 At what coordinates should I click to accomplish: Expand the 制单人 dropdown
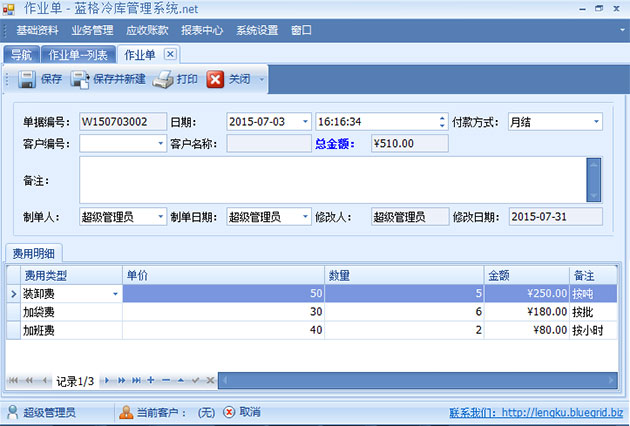(160, 216)
